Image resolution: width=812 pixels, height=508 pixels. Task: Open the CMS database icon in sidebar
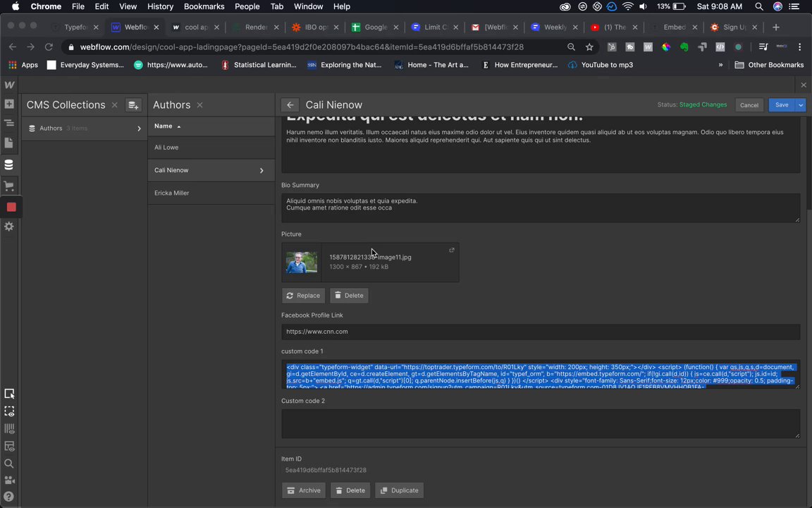pos(8,165)
